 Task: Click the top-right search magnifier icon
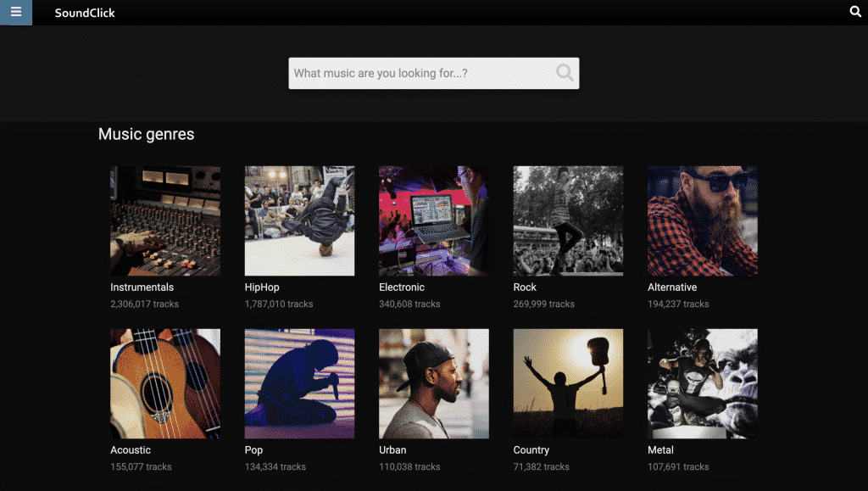coord(855,12)
